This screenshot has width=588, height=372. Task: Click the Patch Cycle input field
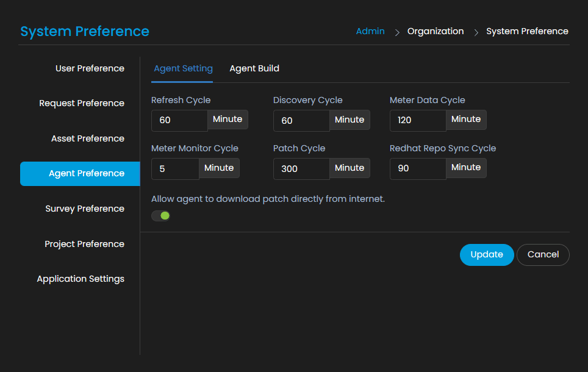[301, 168]
